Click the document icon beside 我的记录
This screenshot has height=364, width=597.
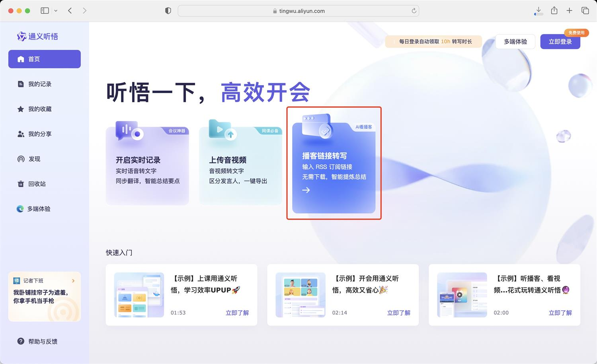pos(21,84)
